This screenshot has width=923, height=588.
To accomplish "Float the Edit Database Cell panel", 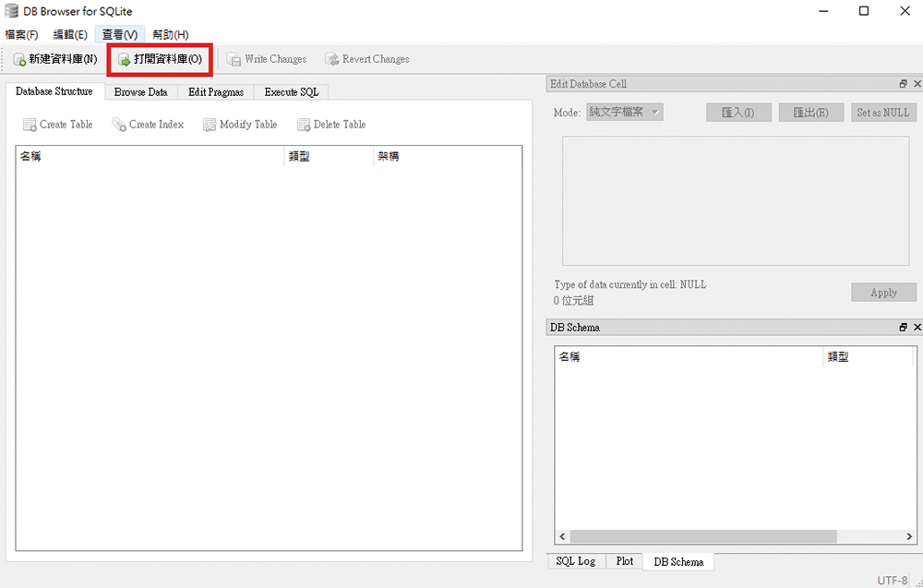I will click(903, 84).
